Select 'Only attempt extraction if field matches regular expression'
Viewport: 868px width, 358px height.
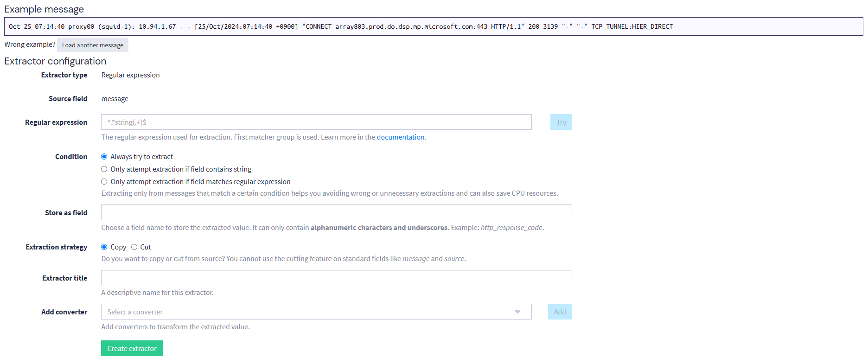[x=104, y=182]
